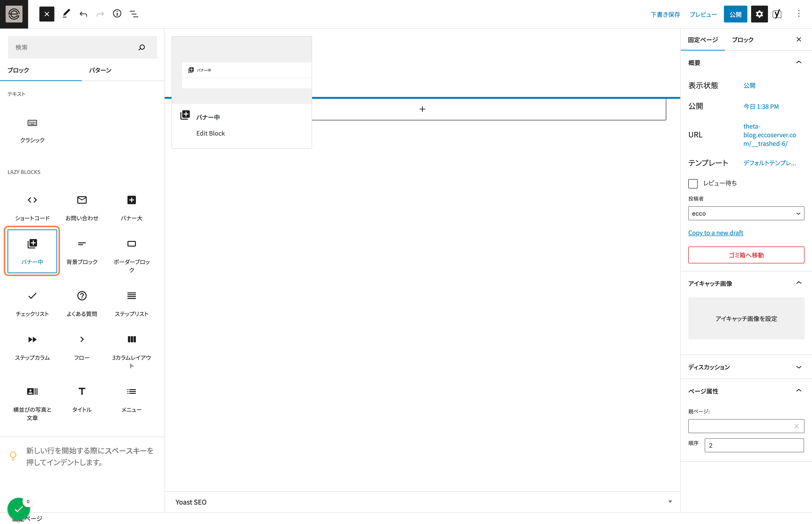Select the 固定ページ tab in sidebar
Image resolution: width=812 pixels, height=524 pixels.
703,40
